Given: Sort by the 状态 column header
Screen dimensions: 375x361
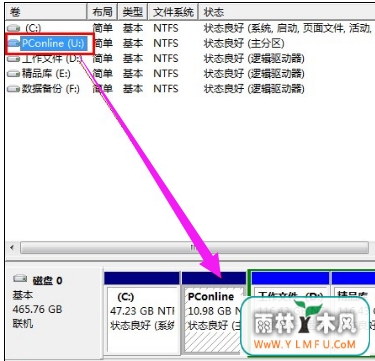Looking at the screenshot, I should point(287,12).
